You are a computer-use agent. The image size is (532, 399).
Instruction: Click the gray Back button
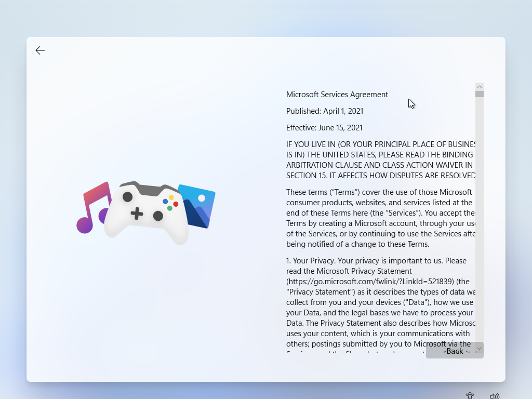(x=454, y=351)
